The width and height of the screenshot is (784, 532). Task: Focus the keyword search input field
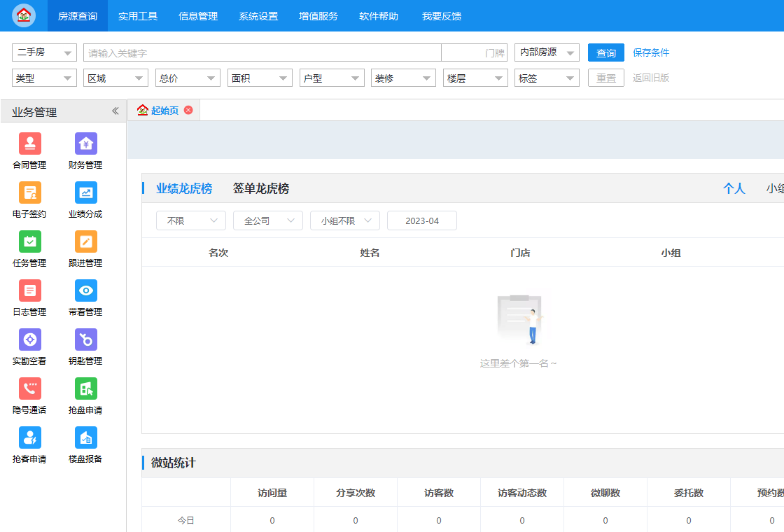(x=262, y=52)
